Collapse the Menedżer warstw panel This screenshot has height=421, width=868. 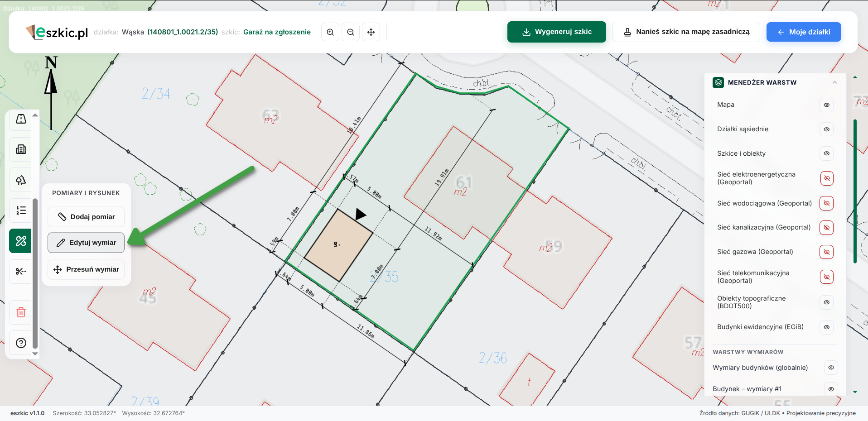(834, 82)
